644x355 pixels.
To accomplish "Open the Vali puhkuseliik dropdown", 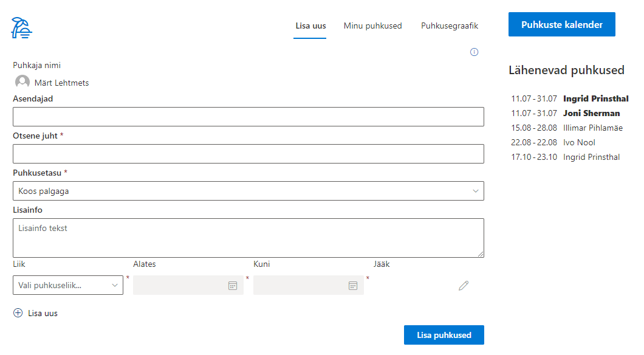I will (x=67, y=286).
